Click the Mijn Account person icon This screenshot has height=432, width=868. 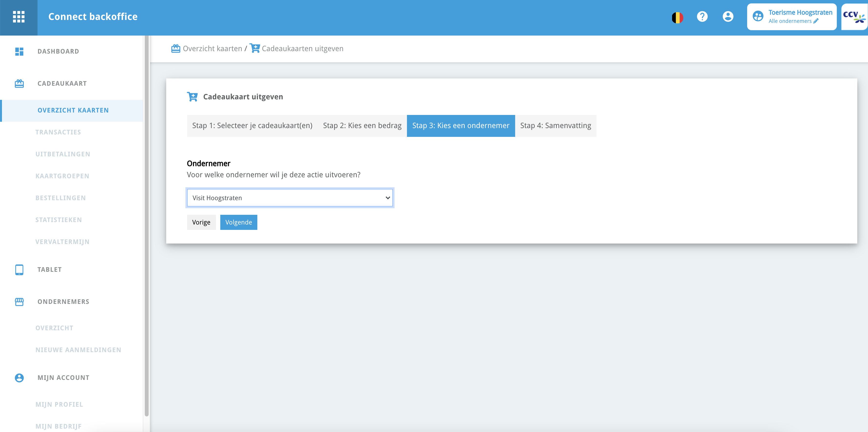pos(19,378)
